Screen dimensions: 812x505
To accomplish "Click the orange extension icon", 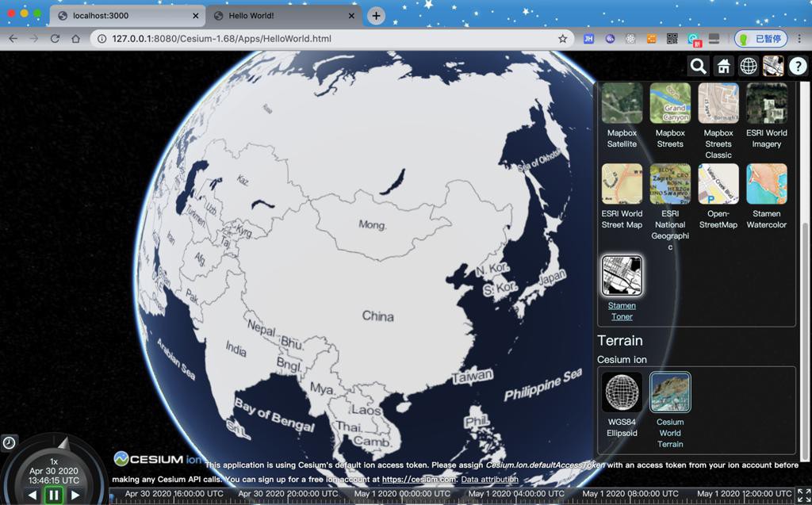I will [652, 39].
